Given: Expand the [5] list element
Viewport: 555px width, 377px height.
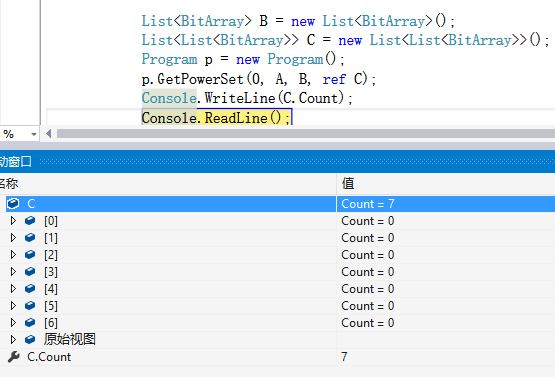Looking at the screenshot, I should (13, 306).
